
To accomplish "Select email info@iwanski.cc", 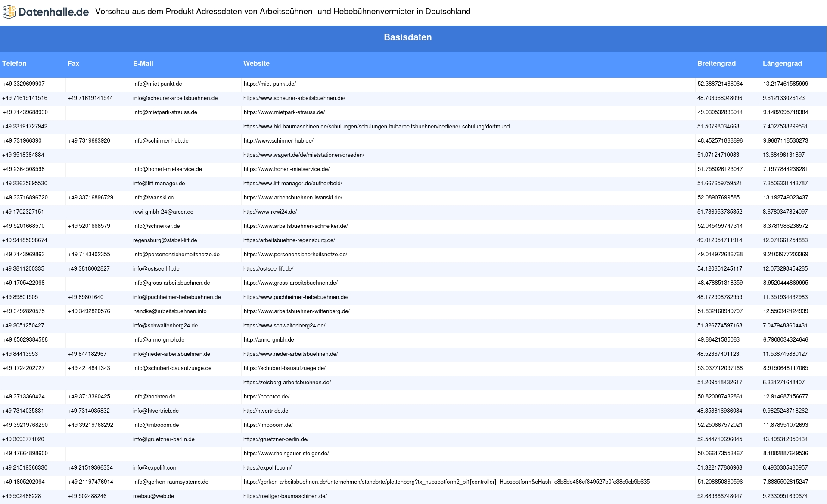I will pos(153,198).
